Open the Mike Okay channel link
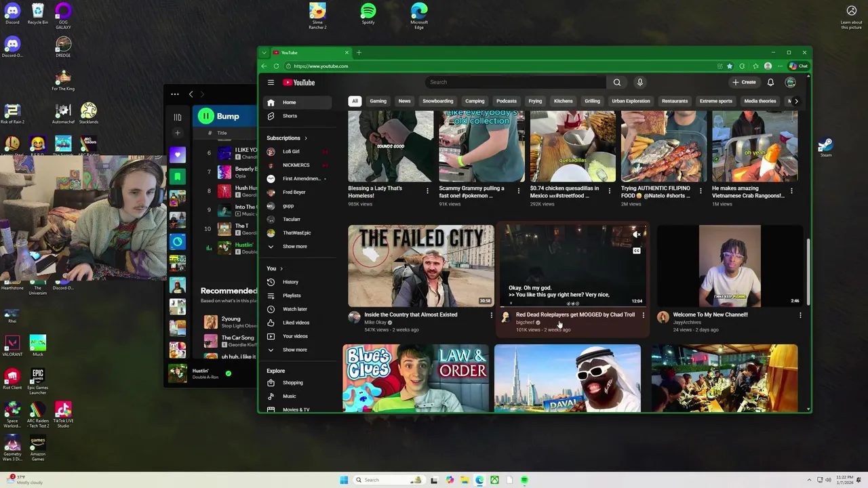The width and height of the screenshot is (868, 488). (375, 323)
